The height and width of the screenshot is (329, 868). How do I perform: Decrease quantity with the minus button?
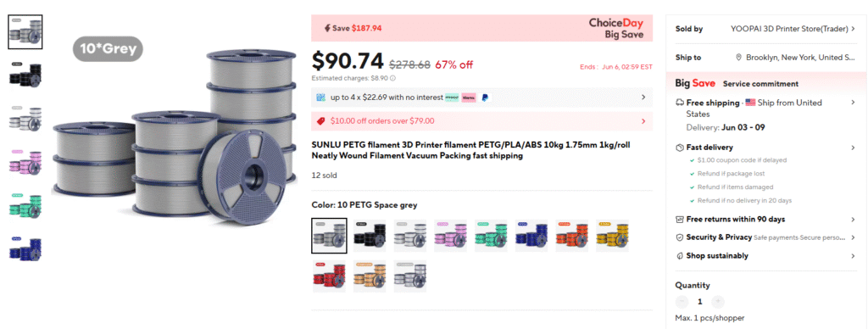point(682,302)
